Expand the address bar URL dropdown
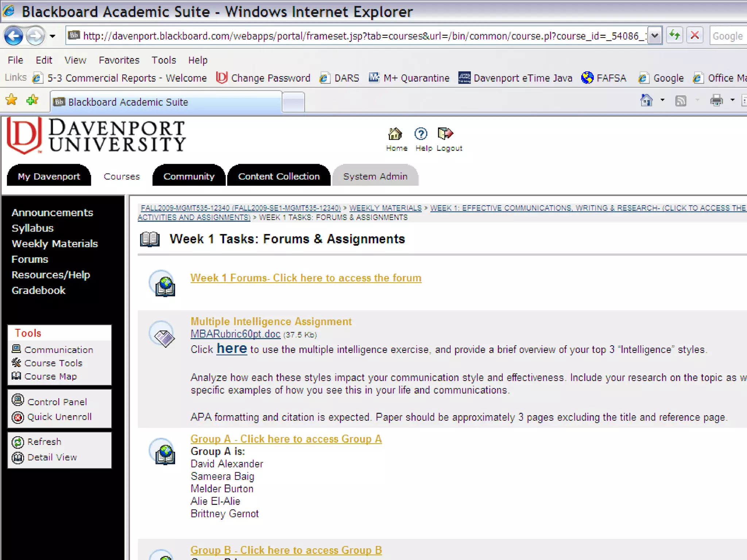This screenshot has width=747, height=560. 655,36
